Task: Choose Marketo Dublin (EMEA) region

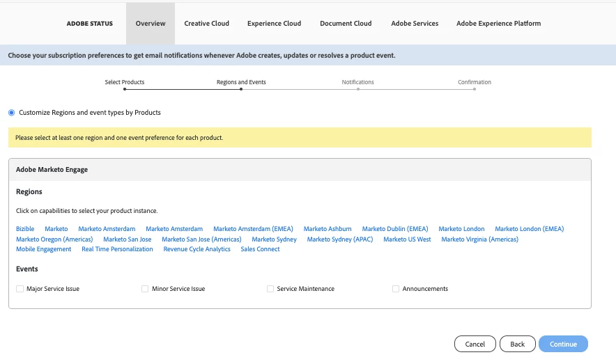Action: pyautogui.click(x=395, y=229)
